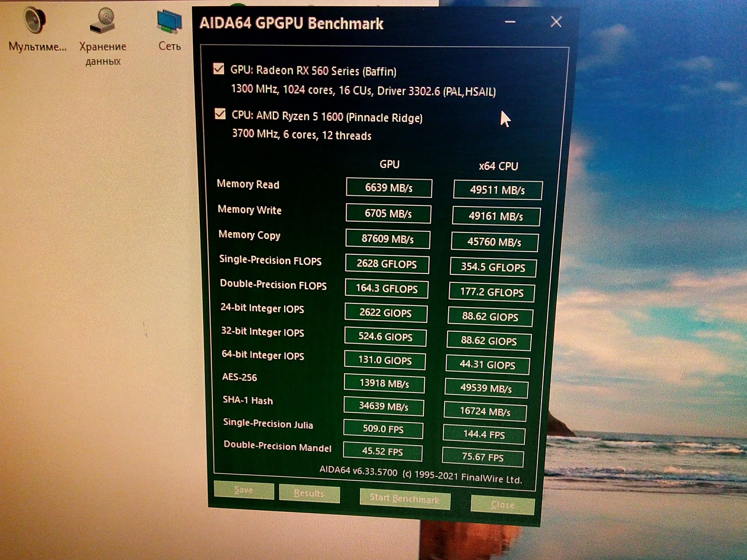
Task: Click the Single-Precision Julia row label
Action: pyautogui.click(x=268, y=424)
